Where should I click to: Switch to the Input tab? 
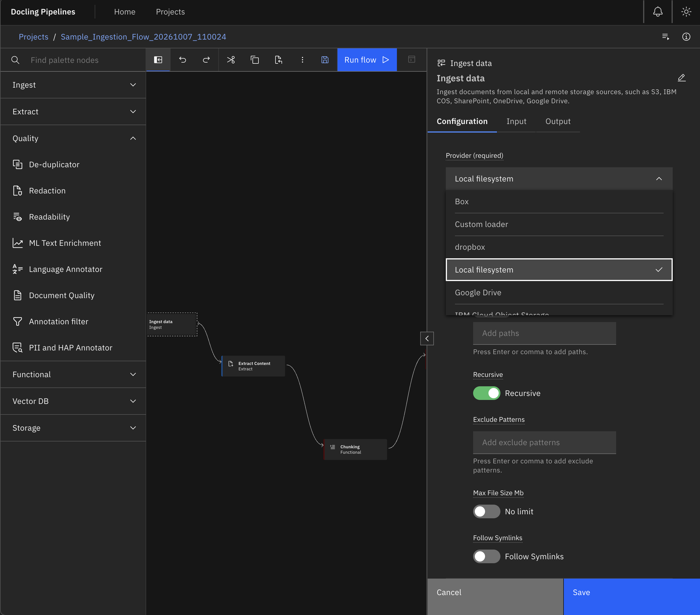516,121
